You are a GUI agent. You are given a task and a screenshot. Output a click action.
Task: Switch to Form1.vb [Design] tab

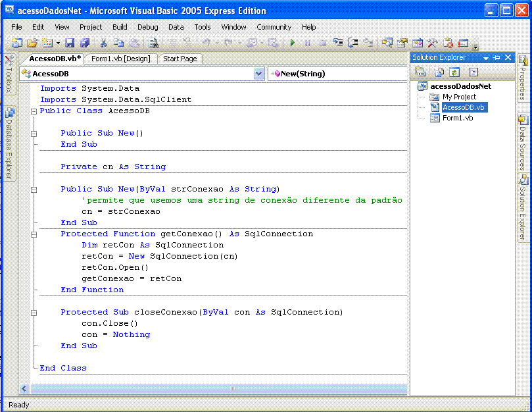[121, 59]
